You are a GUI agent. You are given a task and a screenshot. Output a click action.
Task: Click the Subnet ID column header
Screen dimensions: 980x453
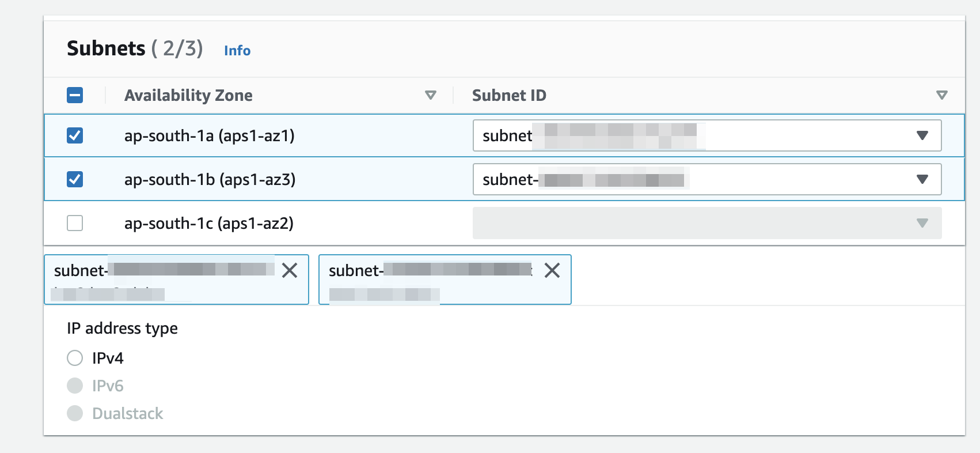pyautogui.click(x=509, y=95)
